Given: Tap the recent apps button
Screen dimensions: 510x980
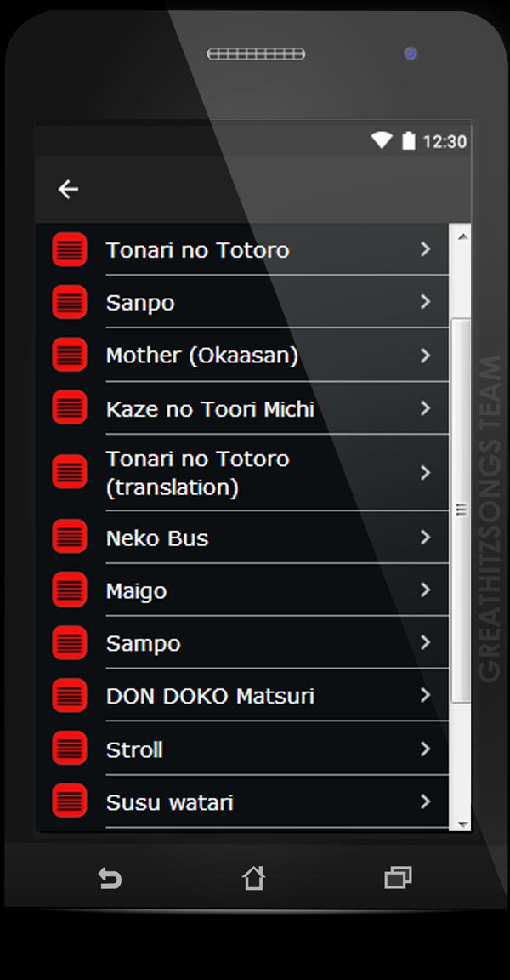Looking at the screenshot, I should (x=399, y=878).
